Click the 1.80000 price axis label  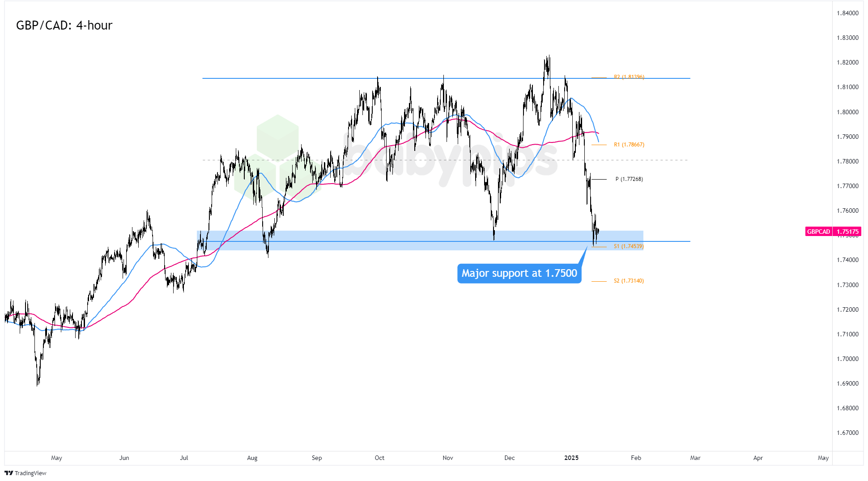coord(848,112)
